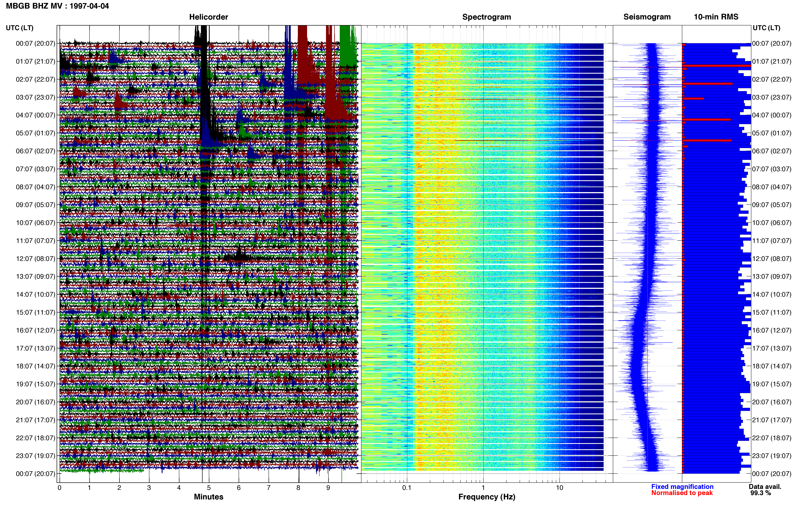Click left time label '02:07 (22:07)'
This screenshot has width=812, height=508.
36,79
